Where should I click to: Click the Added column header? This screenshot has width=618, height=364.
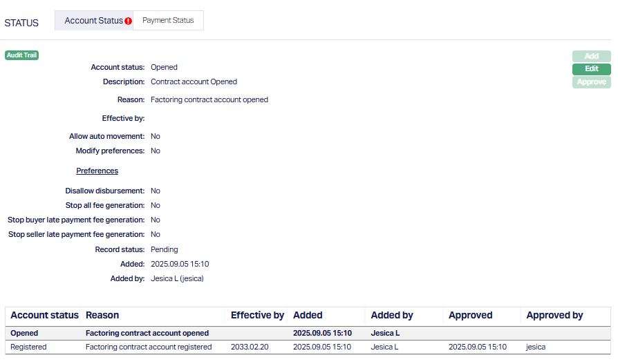click(308, 316)
